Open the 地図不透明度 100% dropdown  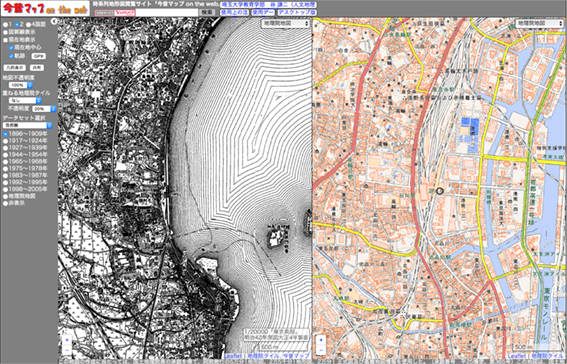21,85
